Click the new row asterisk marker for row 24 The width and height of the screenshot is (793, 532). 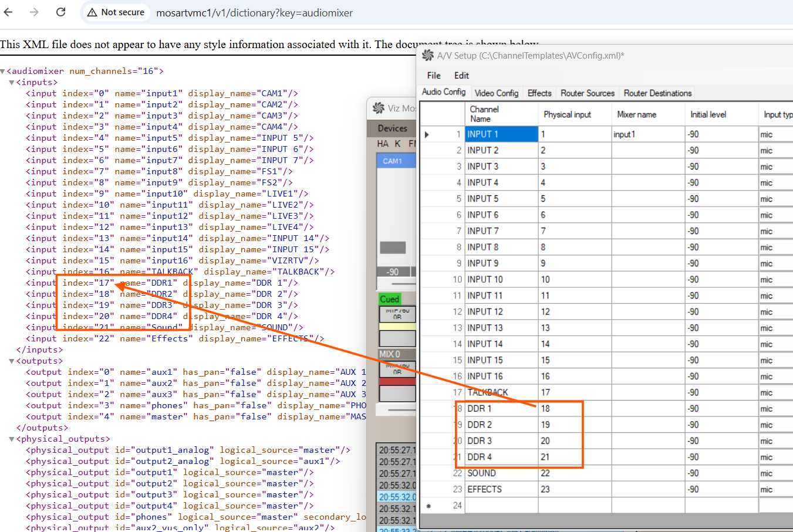click(428, 506)
